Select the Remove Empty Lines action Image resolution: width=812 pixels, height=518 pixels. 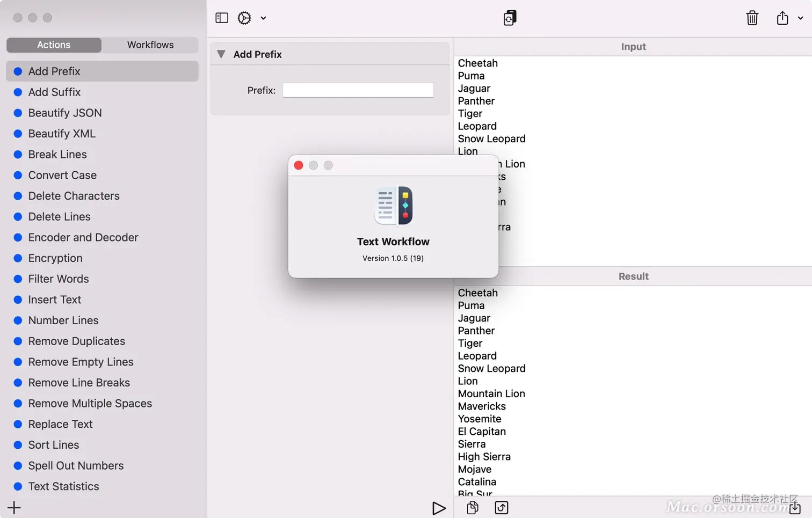click(x=102, y=362)
